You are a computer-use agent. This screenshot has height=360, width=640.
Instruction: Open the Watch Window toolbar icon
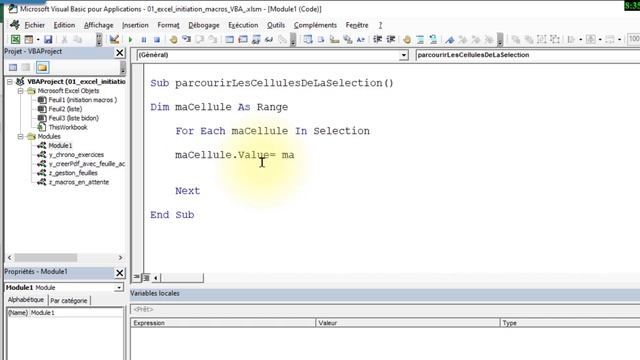256,40
